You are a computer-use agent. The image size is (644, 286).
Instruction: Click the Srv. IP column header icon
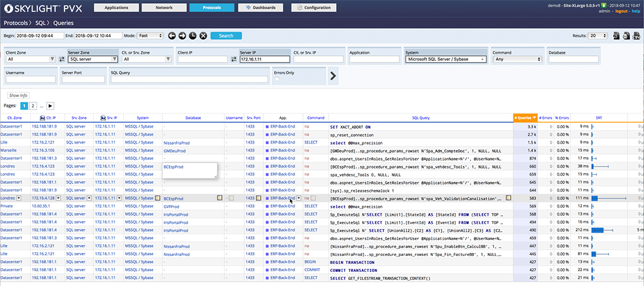point(102,118)
